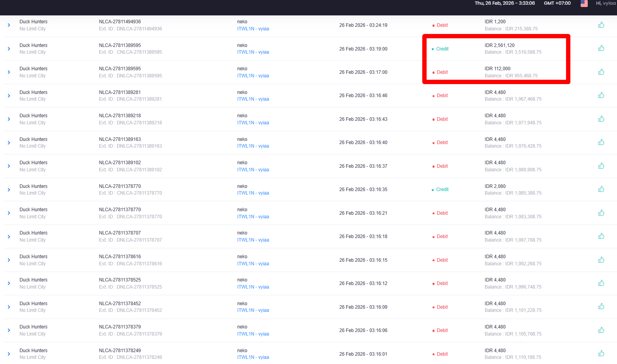This screenshot has width=617, height=364.
Task: Click thumbs-up icon for the 03:16:40 transaction
Action: point(601,142)
